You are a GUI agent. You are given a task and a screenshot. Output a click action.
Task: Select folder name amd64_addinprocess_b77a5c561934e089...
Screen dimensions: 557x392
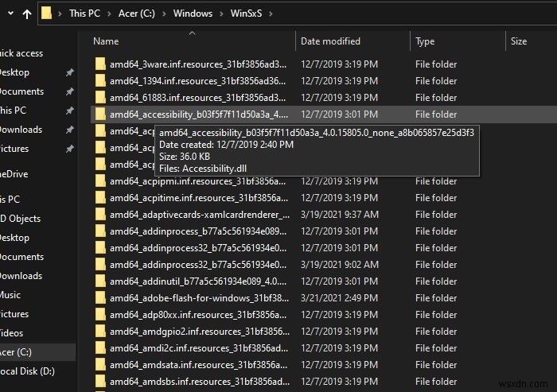[x=198, y=231]
